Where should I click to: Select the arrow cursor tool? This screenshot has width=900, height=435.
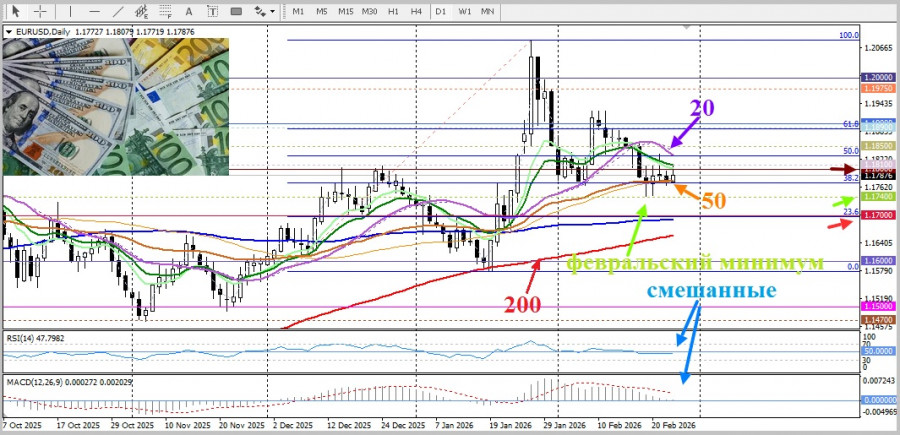click(15, 11)
